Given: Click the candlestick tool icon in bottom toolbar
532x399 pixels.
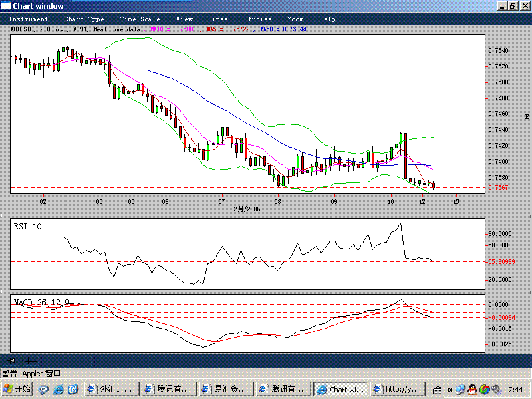Looking at the screenshot, I should coord(11,360).
